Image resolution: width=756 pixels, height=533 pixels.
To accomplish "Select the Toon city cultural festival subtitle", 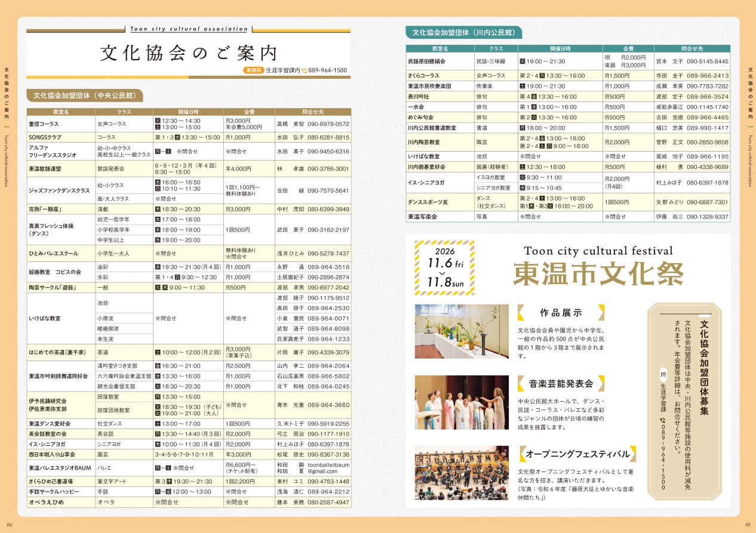I will click(x=598, y=251).
